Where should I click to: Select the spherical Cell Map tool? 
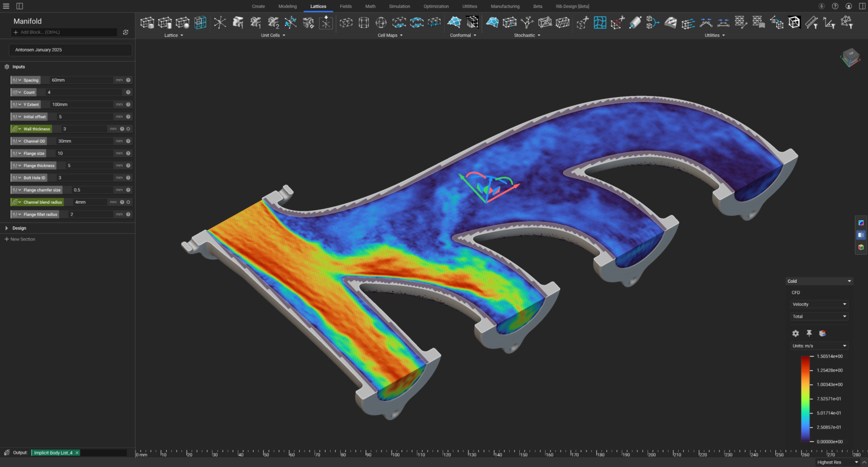[x=380, y=23]
